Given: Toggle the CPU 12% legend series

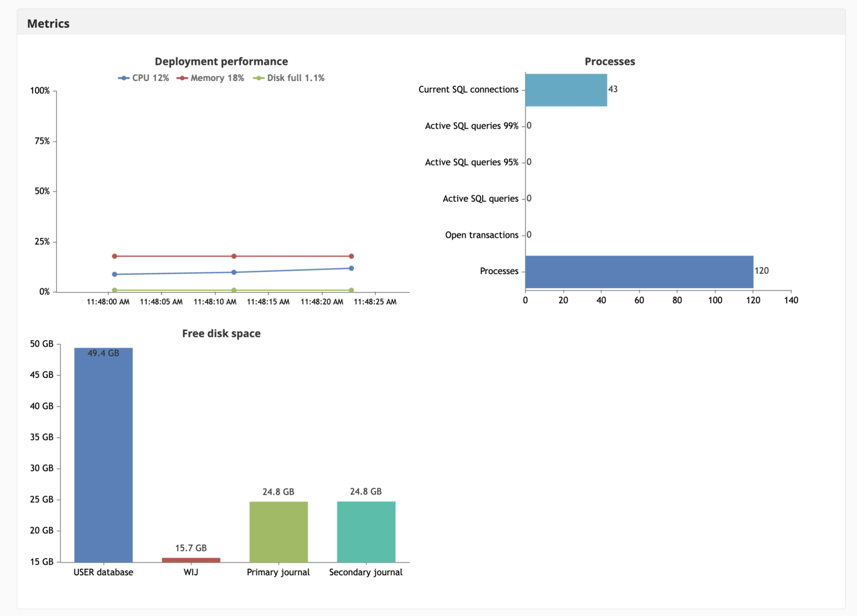Looking at the screenshot, I should (144, 78).
